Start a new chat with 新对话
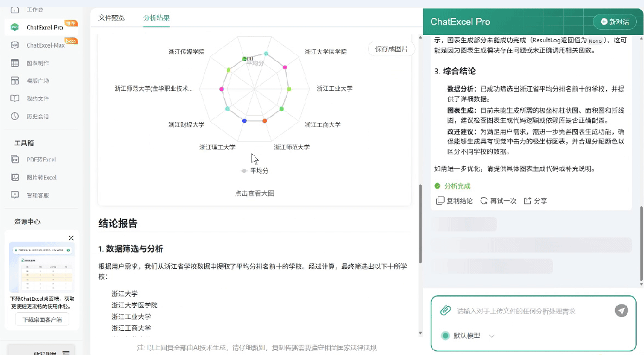644x355 pixels. click(614, 22)
